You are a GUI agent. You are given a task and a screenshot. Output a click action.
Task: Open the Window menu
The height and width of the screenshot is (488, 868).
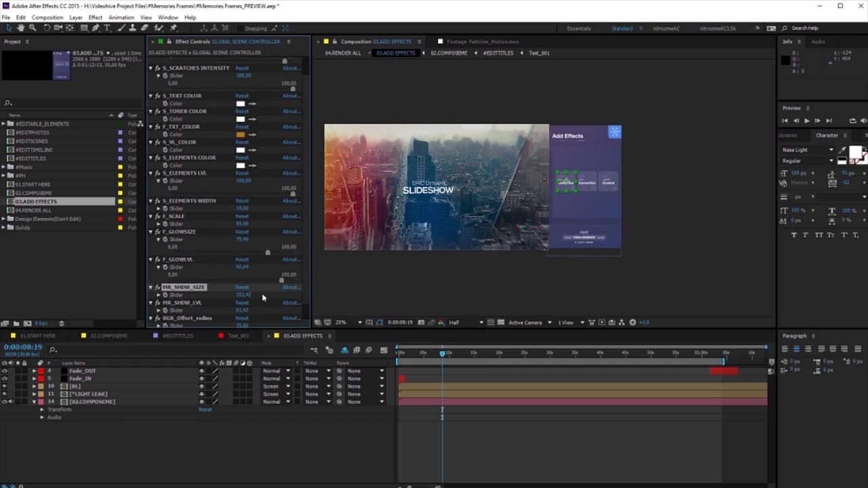pos(168,17)
